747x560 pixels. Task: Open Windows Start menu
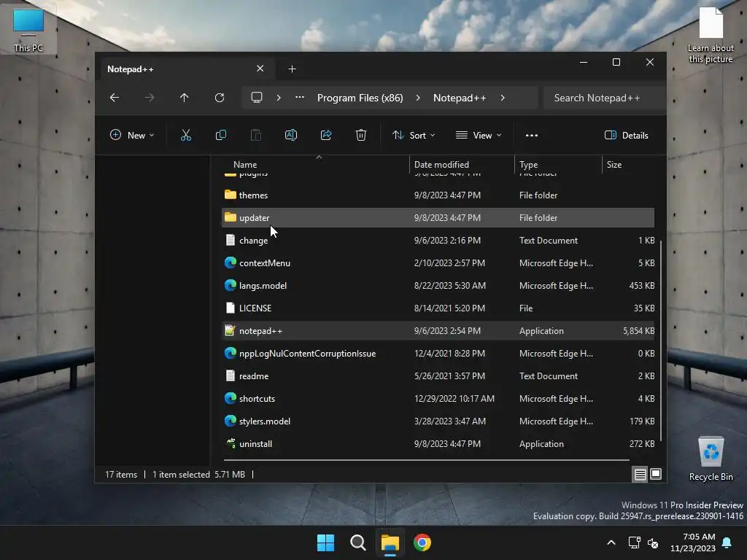tap(326, 542)
